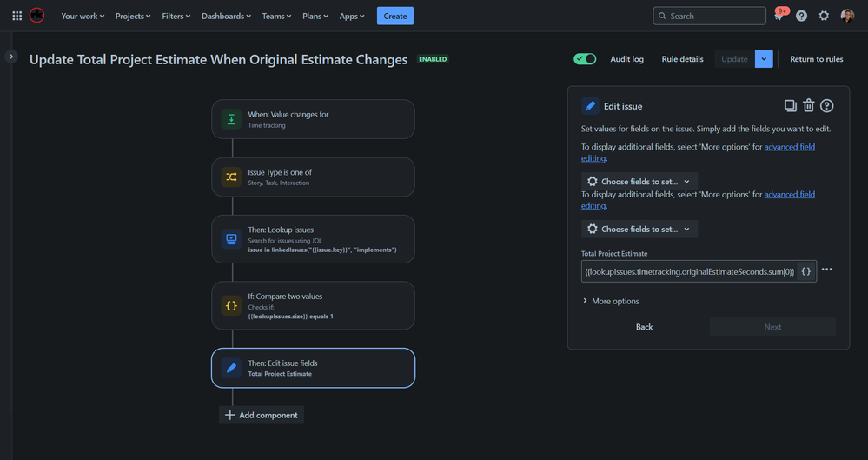Open the app switcher grid icon
The image size is (868, 460).
pos(17,16)
